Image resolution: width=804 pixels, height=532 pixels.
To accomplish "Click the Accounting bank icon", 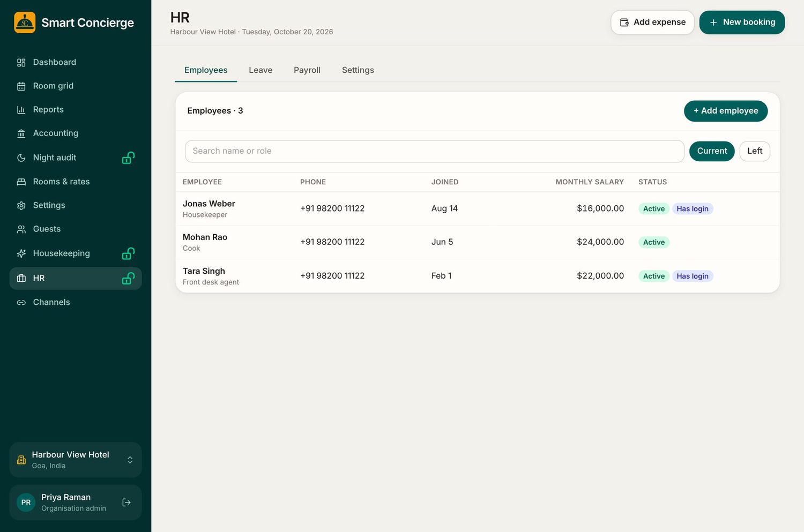I will pyautogui.click(x=21, y=133).
